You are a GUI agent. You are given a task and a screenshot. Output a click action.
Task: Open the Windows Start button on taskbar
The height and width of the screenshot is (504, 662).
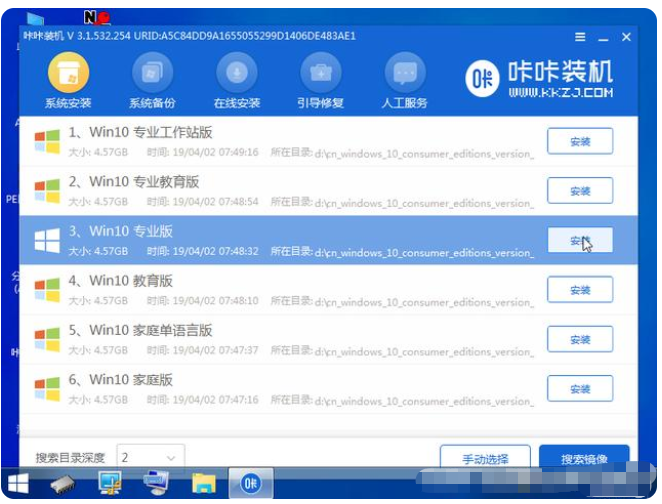click(x=18, y=483)
